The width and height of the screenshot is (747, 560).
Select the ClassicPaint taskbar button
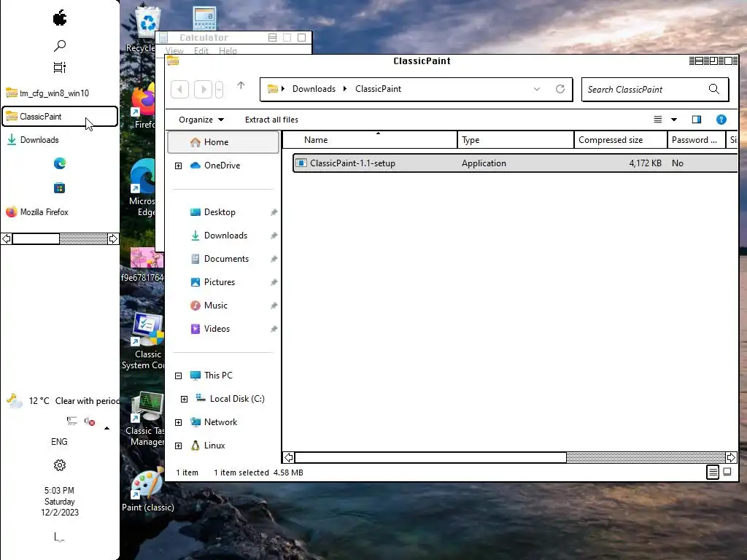pyautogui.click(x=60, y=117)
